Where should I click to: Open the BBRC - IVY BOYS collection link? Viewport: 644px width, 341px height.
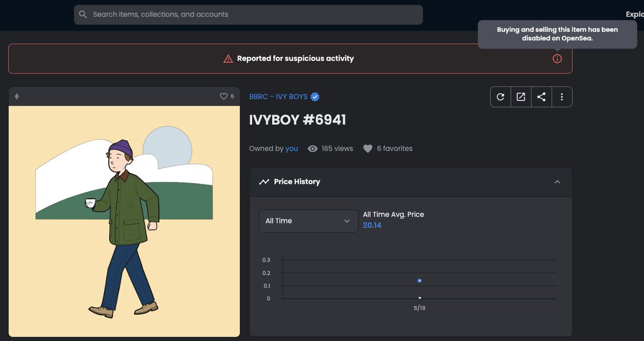278,97
